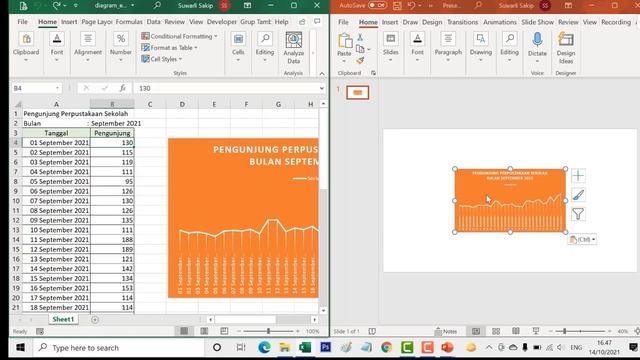Click the Copy icon in PowerPoint
This screenshot has height=360, width=640.
(360, 49)
